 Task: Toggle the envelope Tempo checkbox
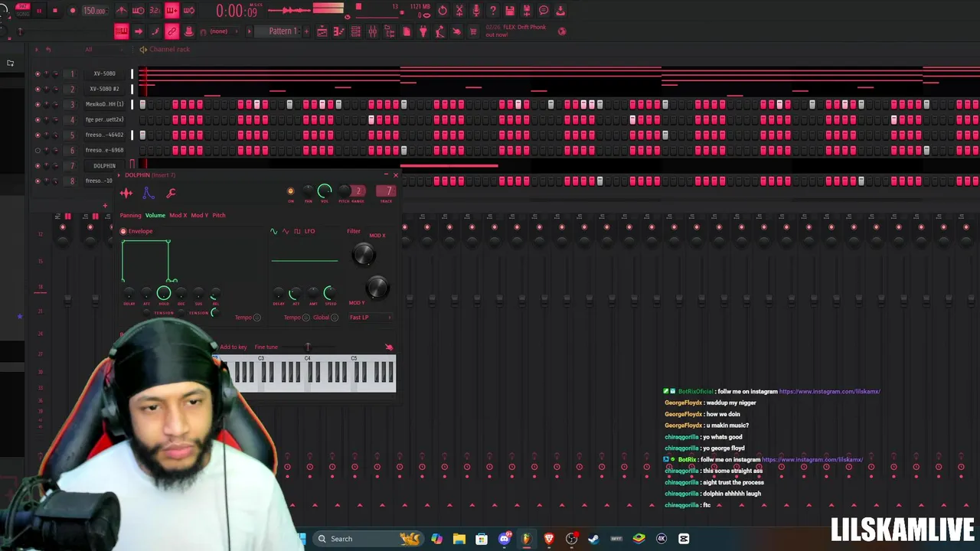click(x=256, y=318)
